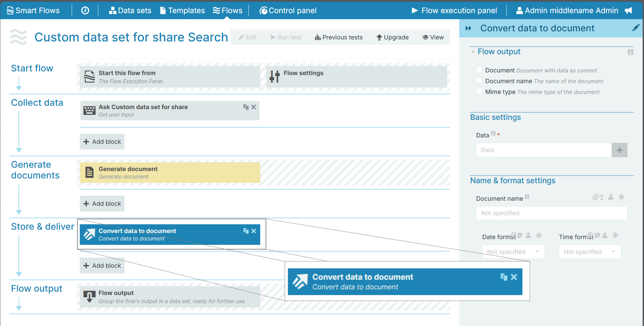The height and width of the screenshot is (326, 644).
Task: Click the Document name input field
Action: pyautogui.click(x=551, y=213)
